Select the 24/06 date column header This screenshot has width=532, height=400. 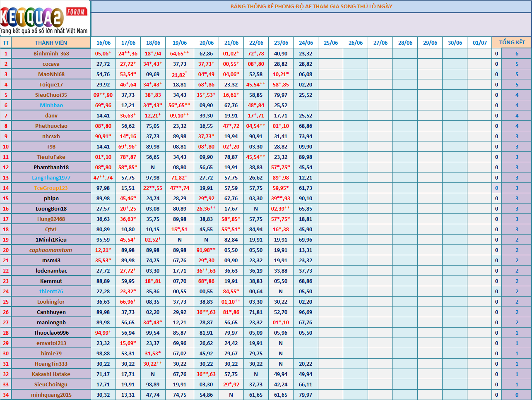[x=306, y=43]
